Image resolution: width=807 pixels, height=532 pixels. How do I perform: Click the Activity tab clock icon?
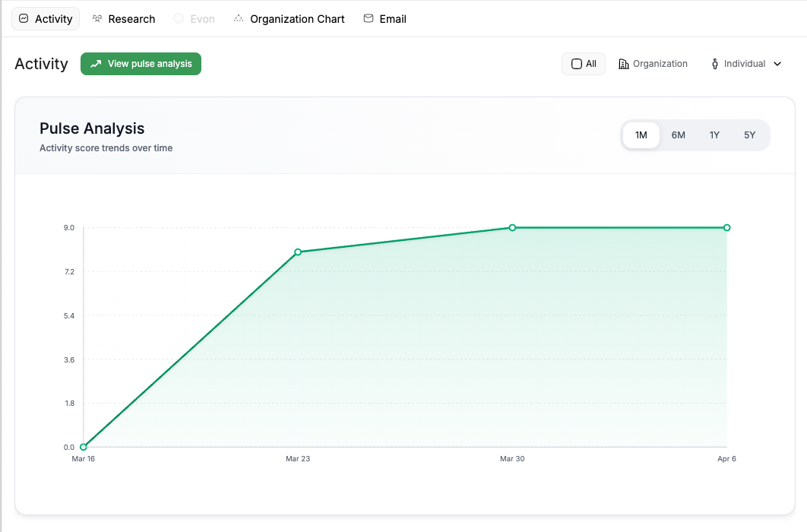[24, 18]
